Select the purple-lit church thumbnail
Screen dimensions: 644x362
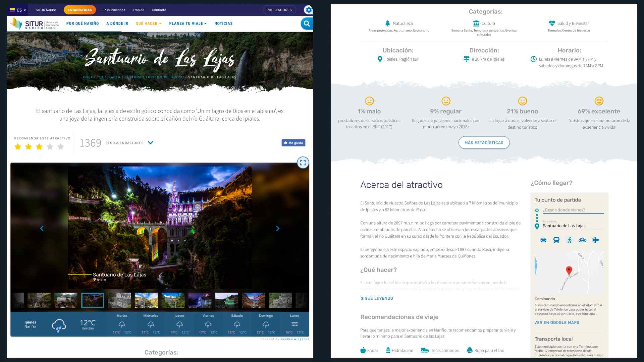[200, 300]
